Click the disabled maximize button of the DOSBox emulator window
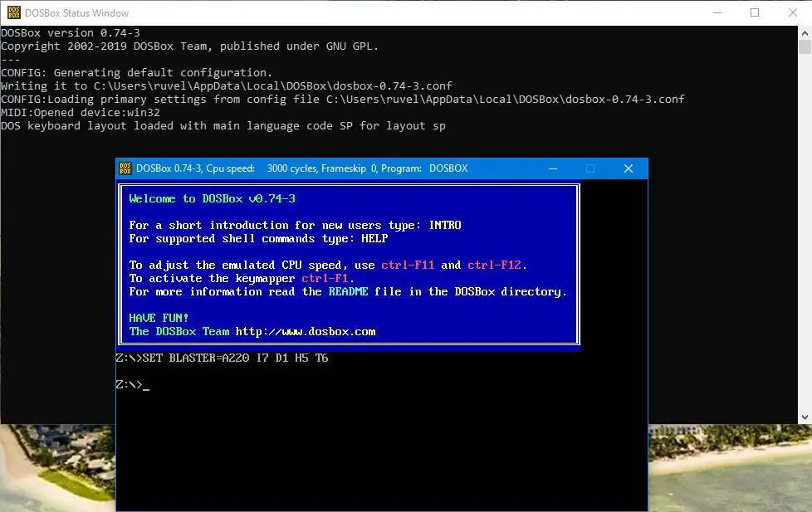 click(590, 168)
